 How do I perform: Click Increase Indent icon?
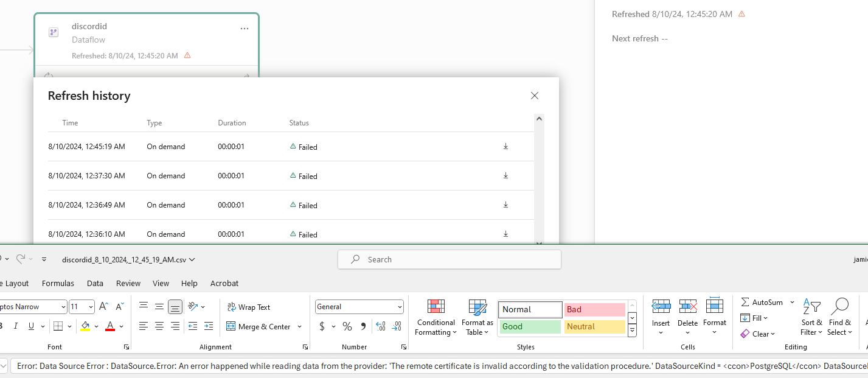209,326
